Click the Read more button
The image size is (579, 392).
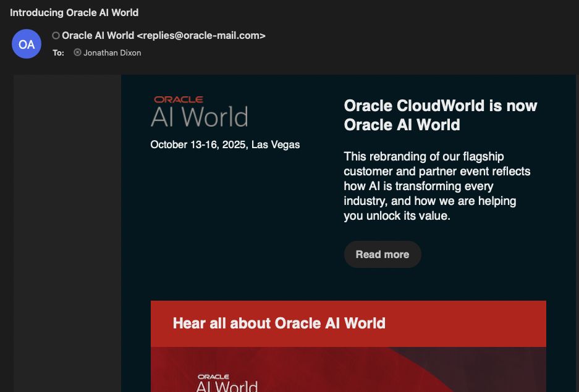[382, 254]
